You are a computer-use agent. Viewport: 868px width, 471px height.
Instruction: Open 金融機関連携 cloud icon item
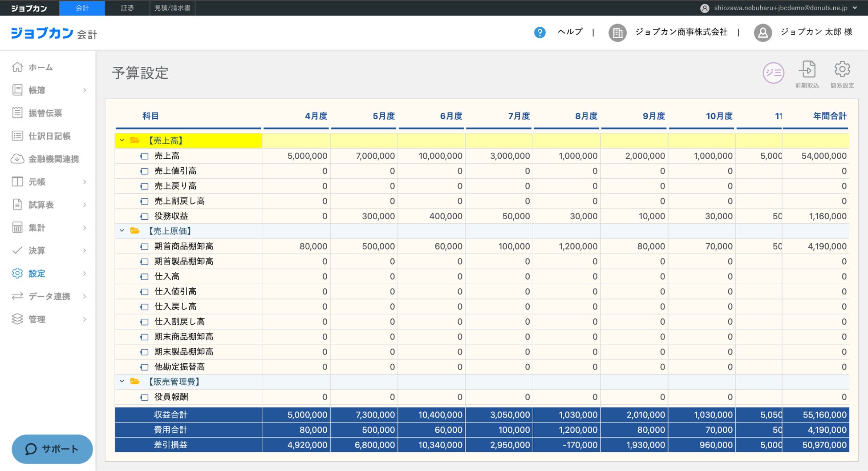click(x=17, y=159)
